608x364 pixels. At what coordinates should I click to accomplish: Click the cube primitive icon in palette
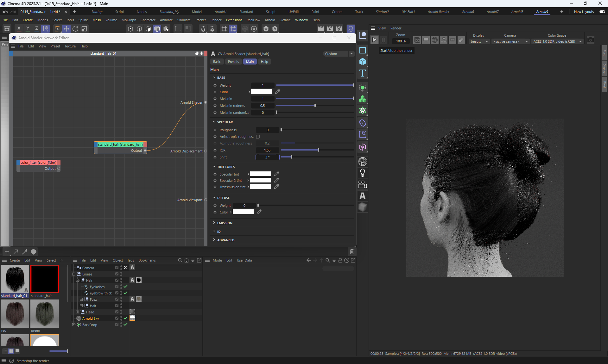pos(363,62)
